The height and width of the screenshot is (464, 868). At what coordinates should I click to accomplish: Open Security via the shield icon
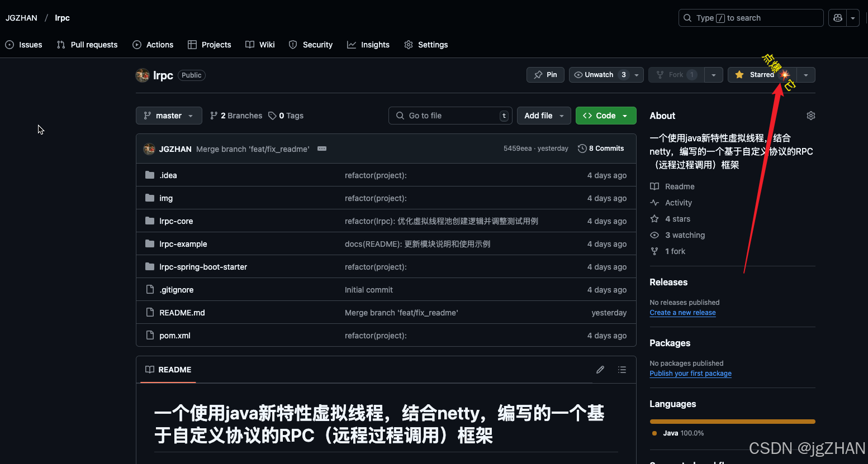[x=311, y=45]
